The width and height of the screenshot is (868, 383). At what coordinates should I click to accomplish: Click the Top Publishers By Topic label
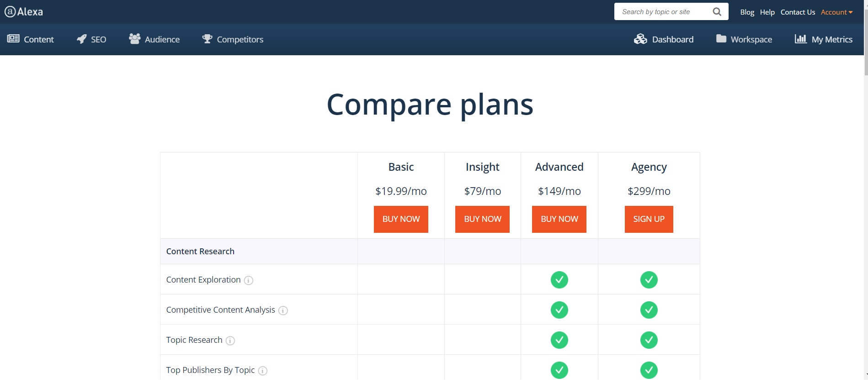pyautogui.click(x=211, y=370)
